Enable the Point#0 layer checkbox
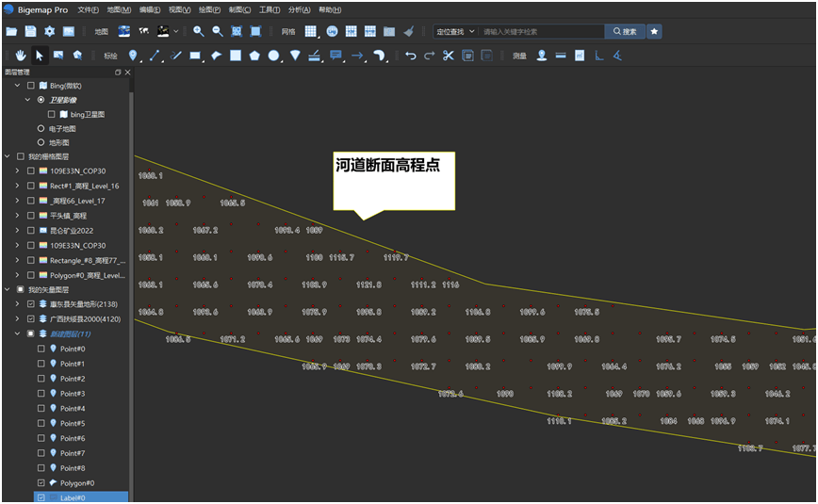This screenshot has height=504, width=818. (41, 349)
